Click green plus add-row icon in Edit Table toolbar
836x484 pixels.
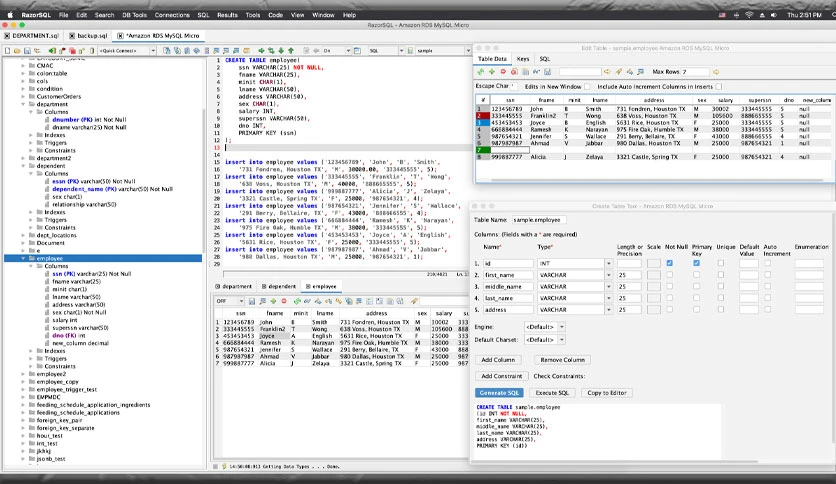[x=492, y=71]
